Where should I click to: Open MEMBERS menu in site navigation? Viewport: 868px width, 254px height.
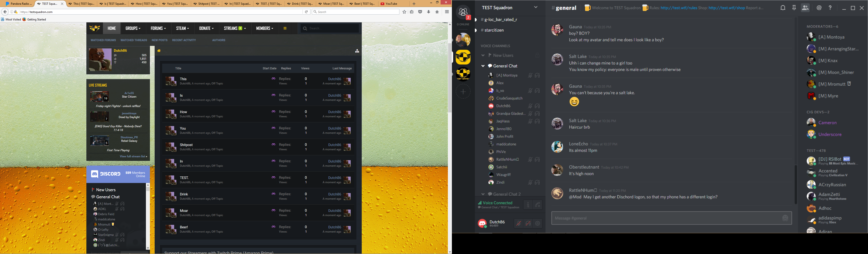coord(265,28)
